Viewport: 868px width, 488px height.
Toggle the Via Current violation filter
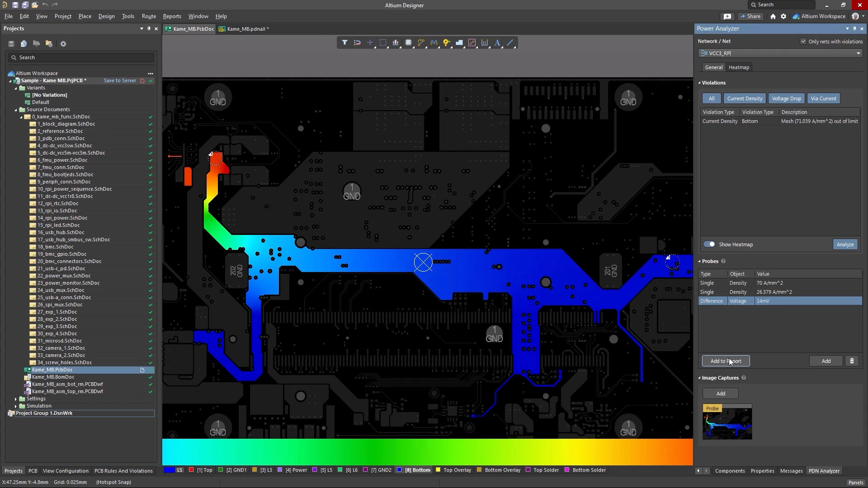823,99
